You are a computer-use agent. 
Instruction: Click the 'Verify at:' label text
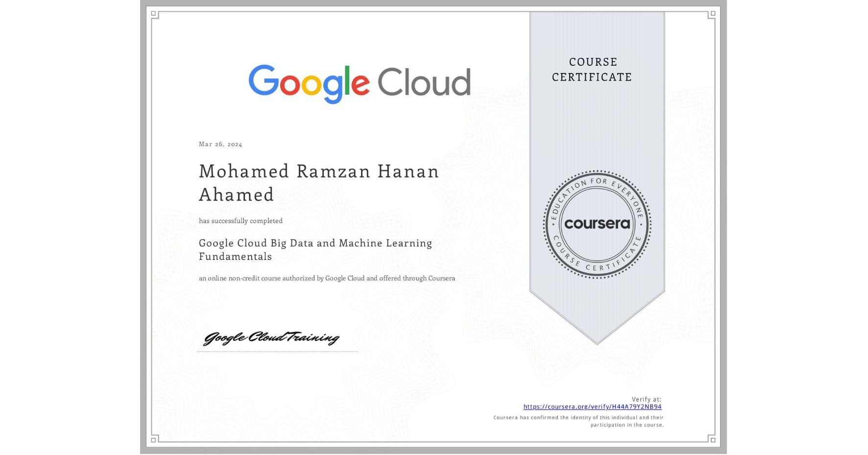click(x=647, y=399)
